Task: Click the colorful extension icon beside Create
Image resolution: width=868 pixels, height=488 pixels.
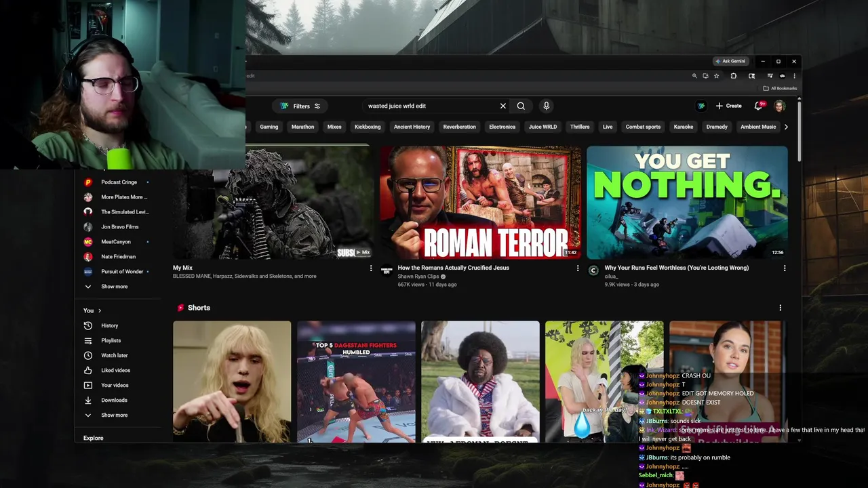Action: (x=701, y=106)
